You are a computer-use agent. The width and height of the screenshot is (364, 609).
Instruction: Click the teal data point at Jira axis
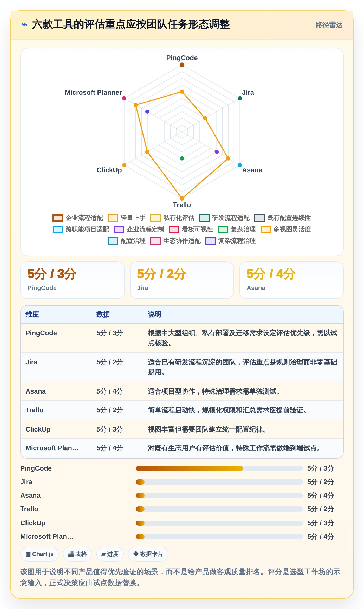[x=240, y=98]
